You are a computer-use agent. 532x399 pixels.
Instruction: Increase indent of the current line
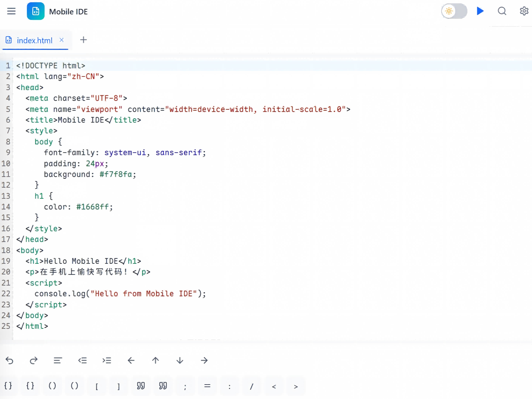tap(107, 360)
